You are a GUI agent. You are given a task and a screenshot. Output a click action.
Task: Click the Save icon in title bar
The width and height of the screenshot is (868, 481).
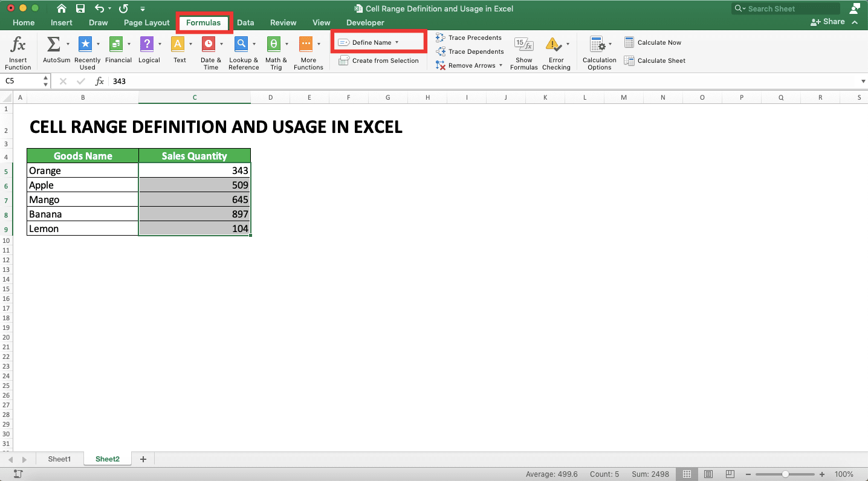tap(80, 8)
